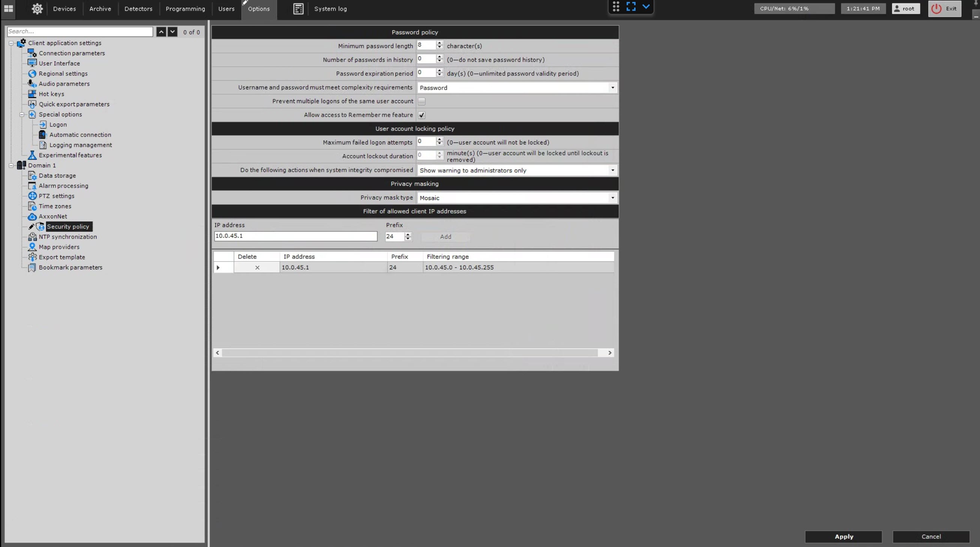Switch to the Detectors tab

(x=138, y=9)
